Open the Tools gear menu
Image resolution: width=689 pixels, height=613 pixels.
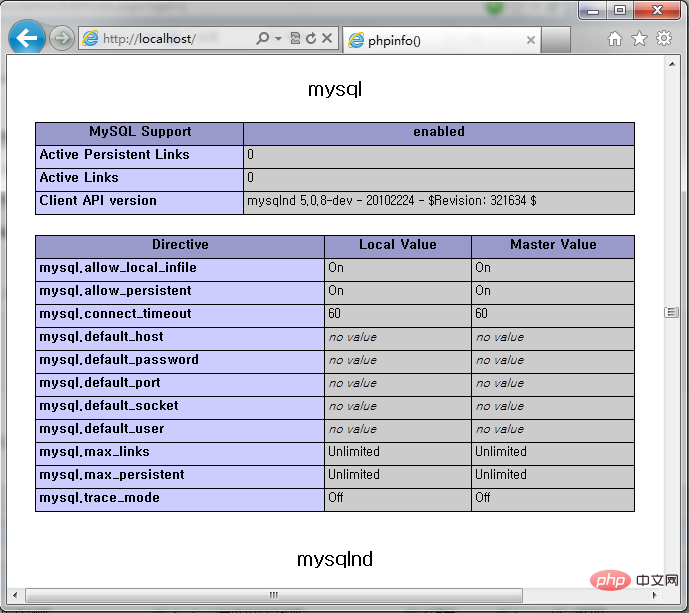tap(664, 38)
